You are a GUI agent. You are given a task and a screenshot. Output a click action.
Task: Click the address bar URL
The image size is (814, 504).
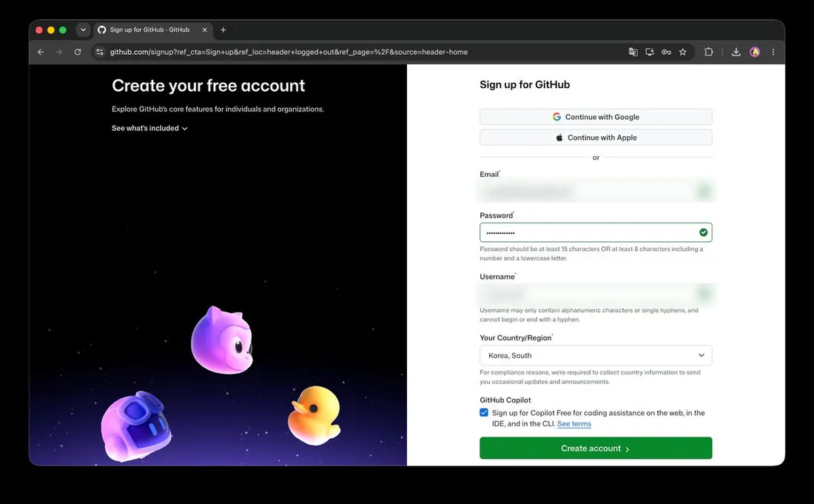click(x=289, y=52)
